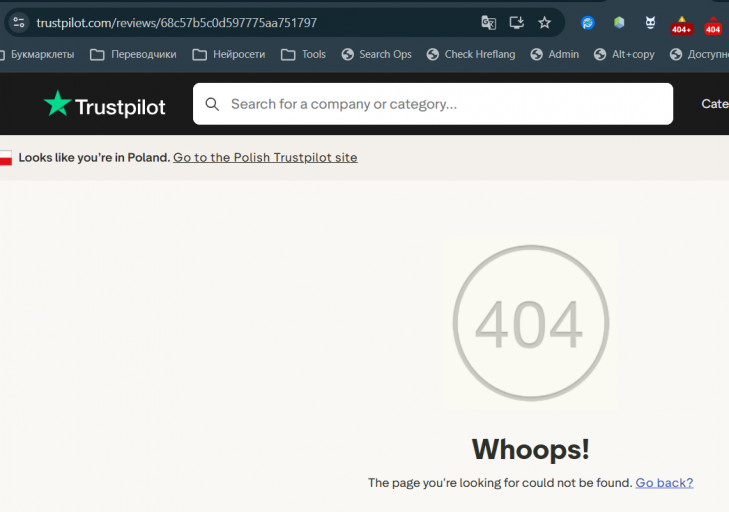Open the cat-face extension icon
The height and width of the screenshot is (512, 729).
tap(650, 22)
